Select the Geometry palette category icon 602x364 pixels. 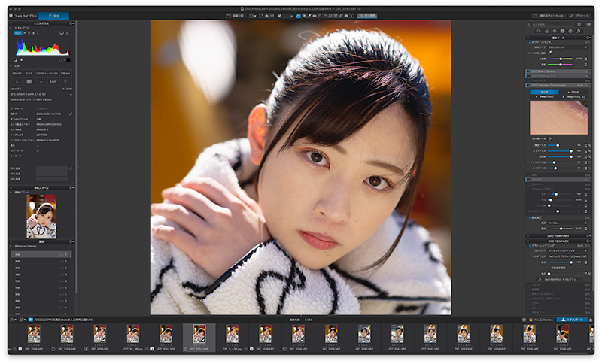562,31
